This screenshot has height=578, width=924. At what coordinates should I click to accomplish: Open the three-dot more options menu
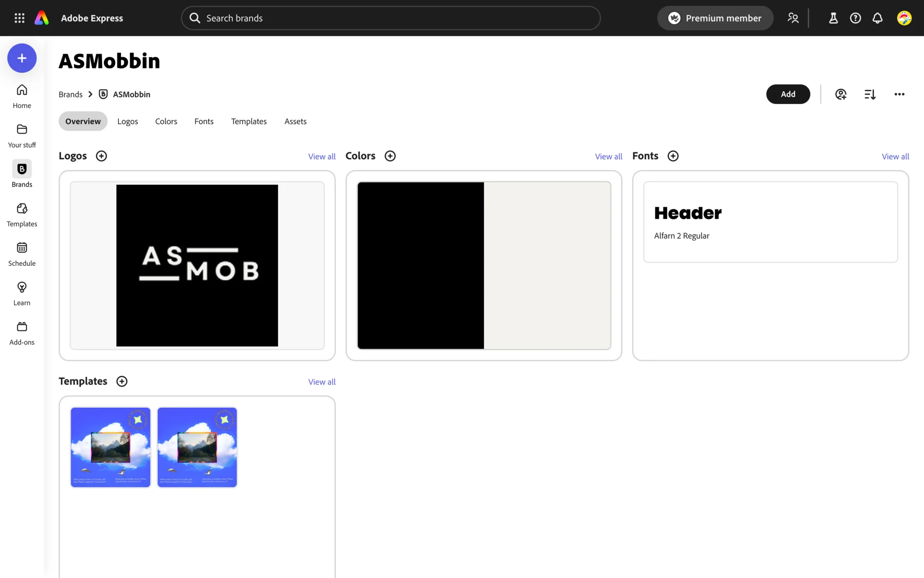pyautogui.click(x=899, y=94)
